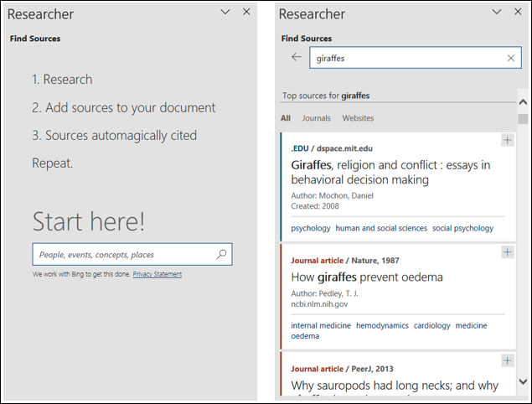Image resolution: width=532 pixels, height=404 pixels.
Task: Select the oedema tag
Action: click(x=305, y=336)
